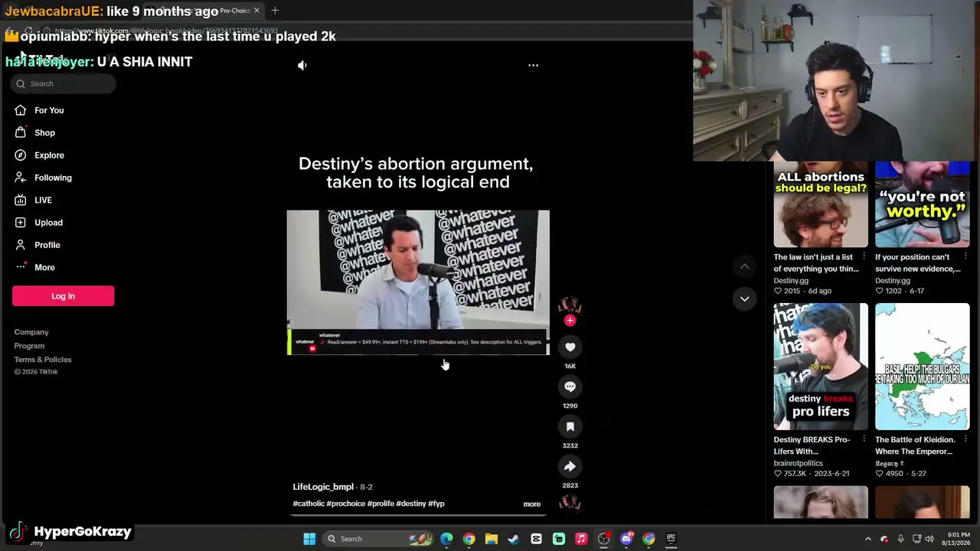980x551 pixels.
Task: Open Discord from the taskbar
Action: [626, 539]
